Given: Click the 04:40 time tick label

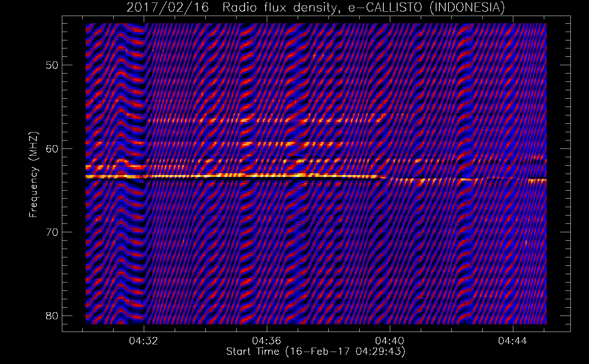Looking at the screenshot, I should click(390, 341).
